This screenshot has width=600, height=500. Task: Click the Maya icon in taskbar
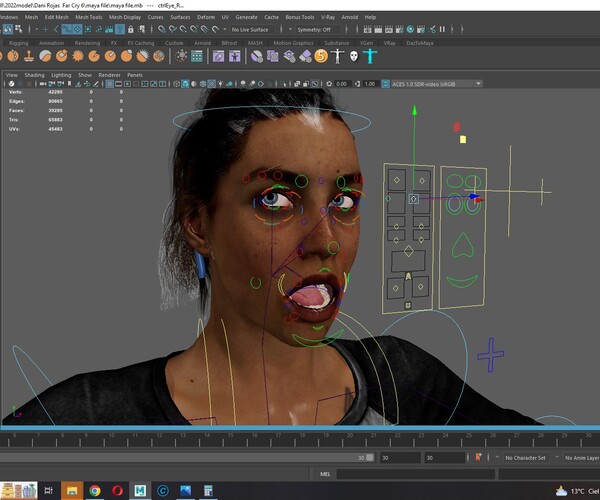coord(140,490)
